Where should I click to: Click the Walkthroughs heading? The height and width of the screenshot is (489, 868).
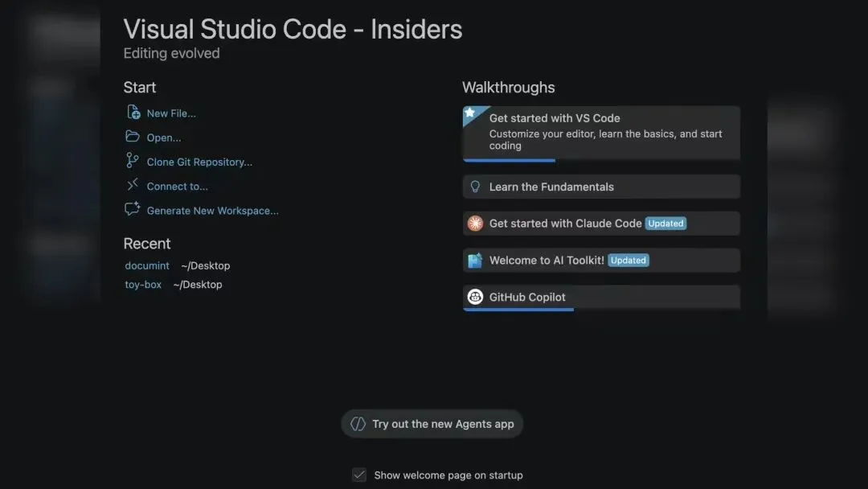(x=509, y=88)
